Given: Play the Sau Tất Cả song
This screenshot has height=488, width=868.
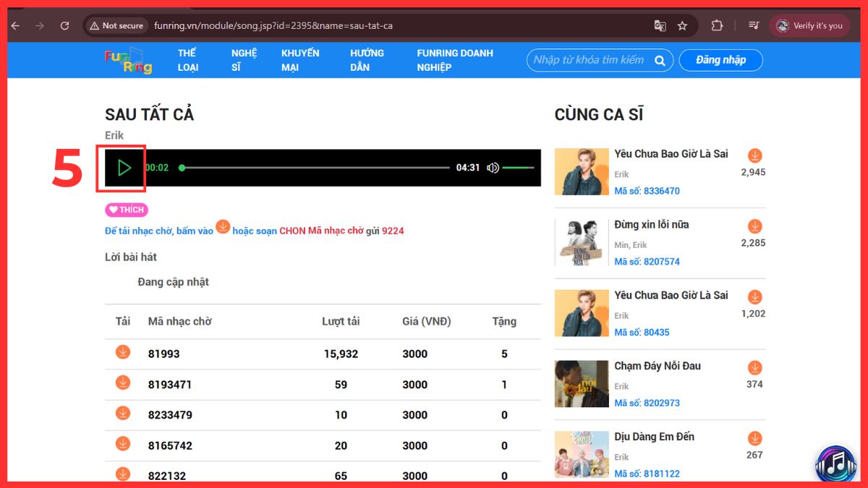Looking at the screenshot, I should point(124,168).
